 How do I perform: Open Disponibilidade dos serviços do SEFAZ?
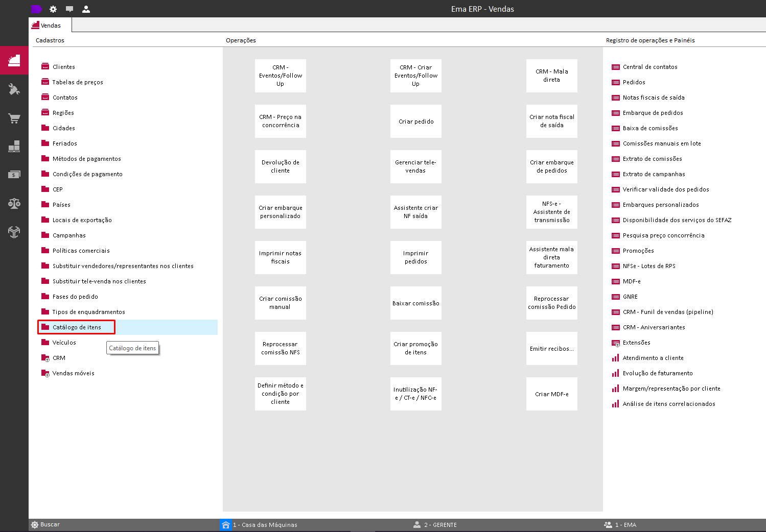point(677,220)
